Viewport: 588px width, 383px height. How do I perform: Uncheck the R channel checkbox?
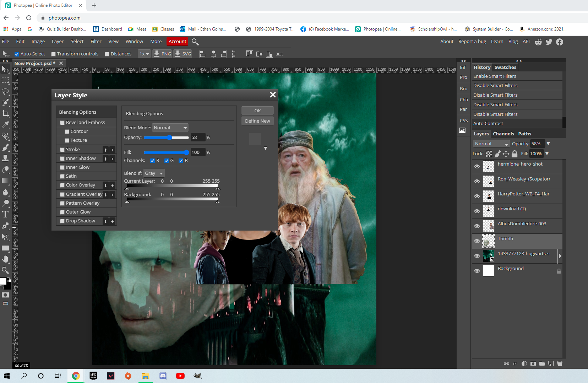pos(152,161)
